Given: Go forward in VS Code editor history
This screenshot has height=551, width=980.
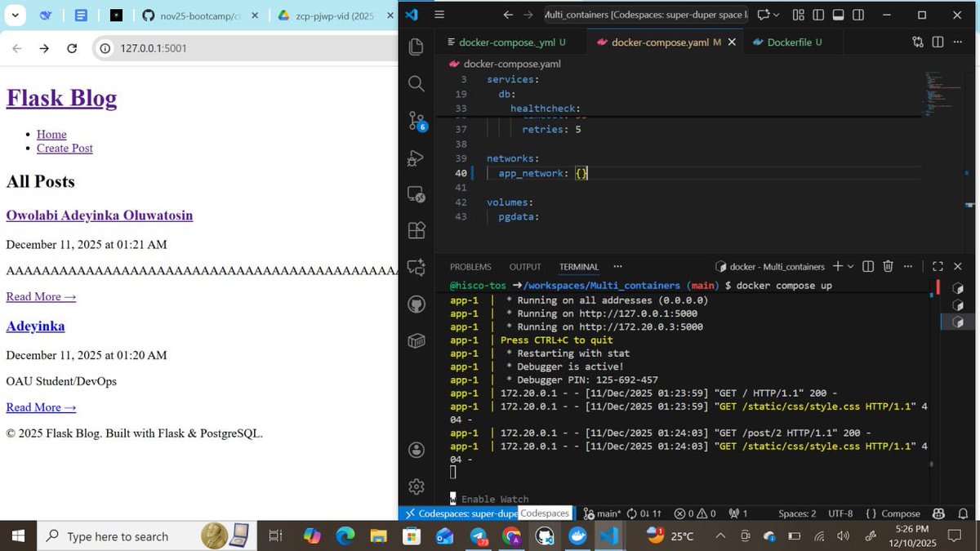Looking at the screenshot, I should pyautogui.click(x=528, y=15).
